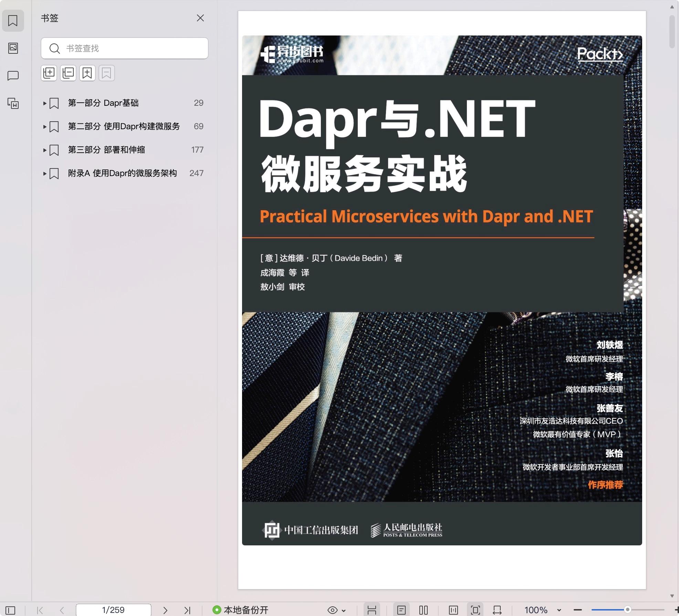Screen dimensions: 679x616
Task: Click page number 29 in bookmarks
Action: point(199,103)
